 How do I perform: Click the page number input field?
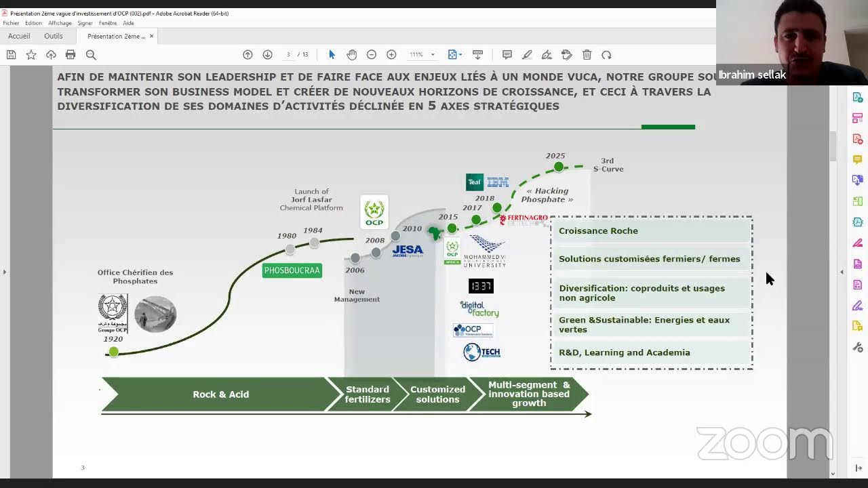coord(289,55)
